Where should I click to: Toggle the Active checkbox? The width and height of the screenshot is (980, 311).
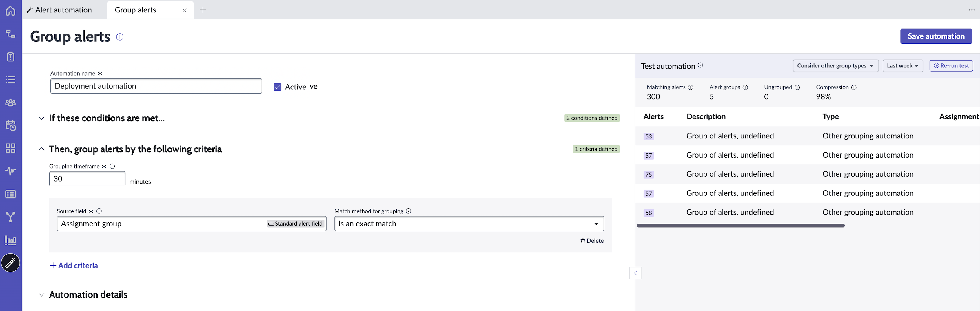coord(277,87)
